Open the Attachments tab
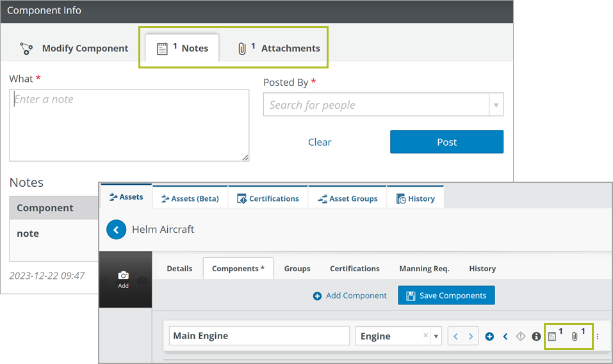This screenshot has width=613, height=364. (x=279, y=49)
